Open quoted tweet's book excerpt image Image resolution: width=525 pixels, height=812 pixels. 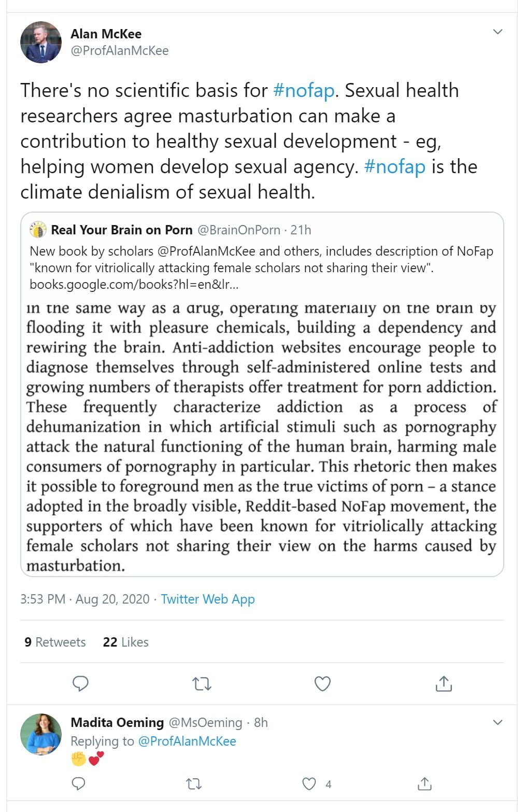coord(262,436)
